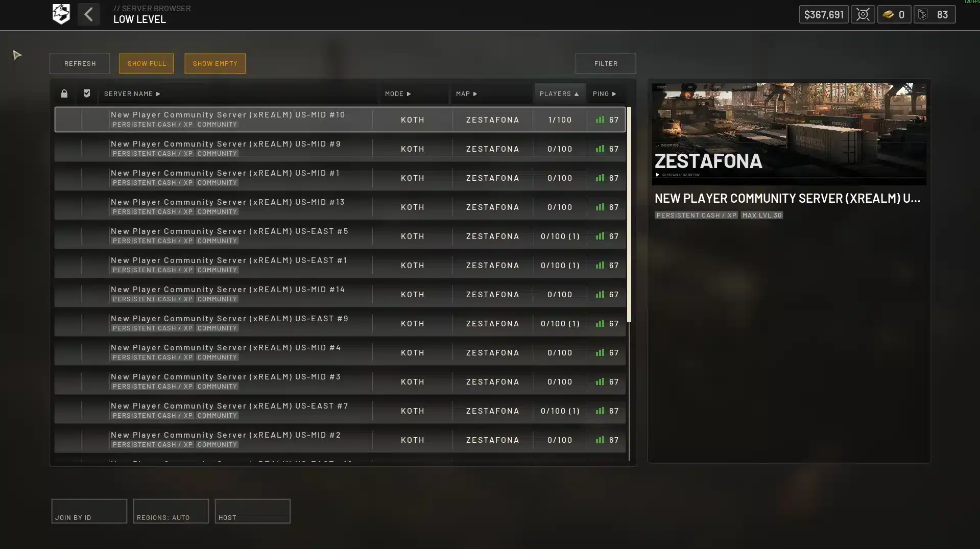Viewport: 980px width, 549px height.
Task: Click ping bars icon for US-EAST #5
Action: [600, 236]
